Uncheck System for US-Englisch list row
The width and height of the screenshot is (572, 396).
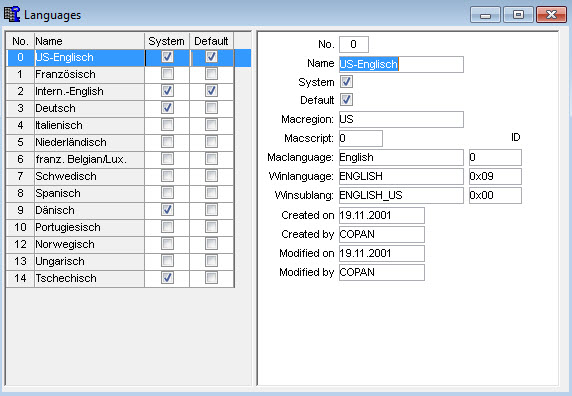[167, 57]
